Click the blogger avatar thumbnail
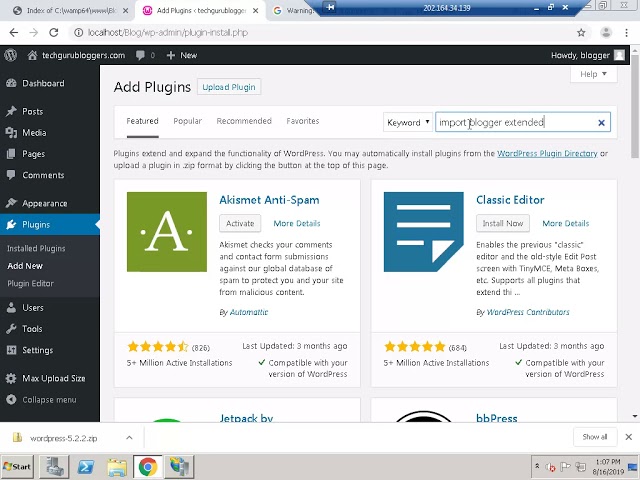The height and width of the screenshot is (480, 640). tap(619, 55)
